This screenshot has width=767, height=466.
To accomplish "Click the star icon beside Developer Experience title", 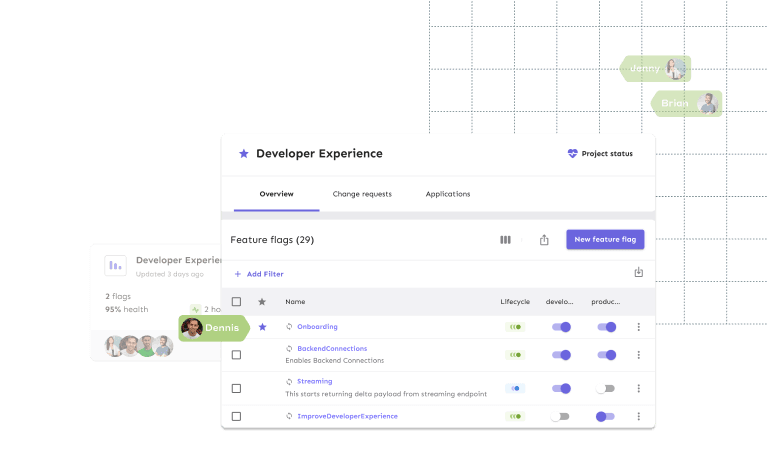I will point(243,154).
